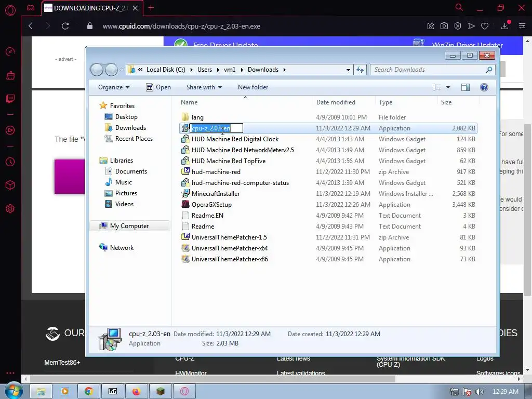532x399 pixels.
Task: Add bookmark with heart icon
Action: 485,26
